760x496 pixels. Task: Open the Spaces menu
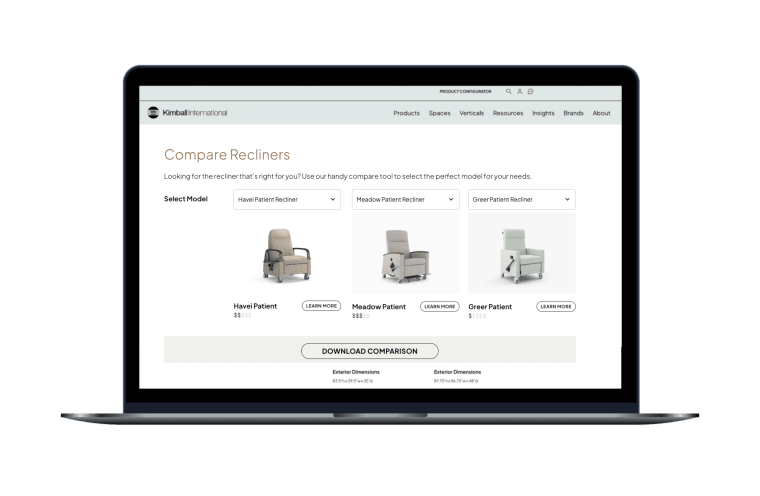pos(440,113)
